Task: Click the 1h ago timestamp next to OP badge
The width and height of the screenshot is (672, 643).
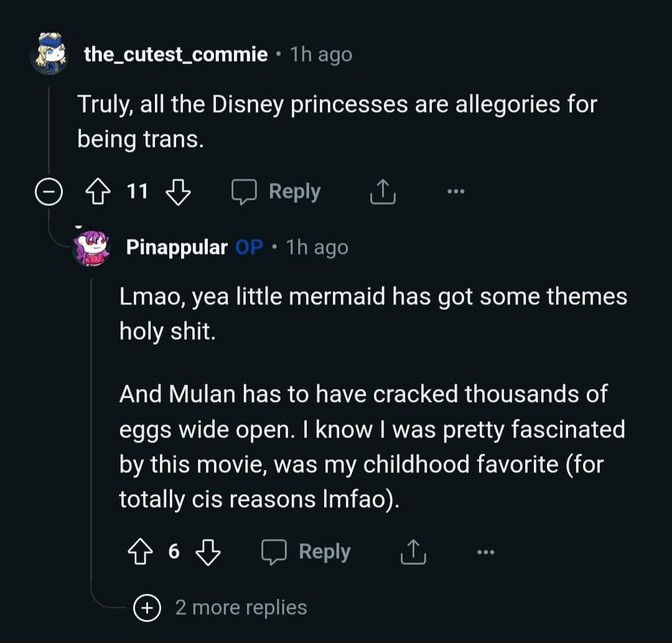Action: pyautogui.click(x=317, y=248)
